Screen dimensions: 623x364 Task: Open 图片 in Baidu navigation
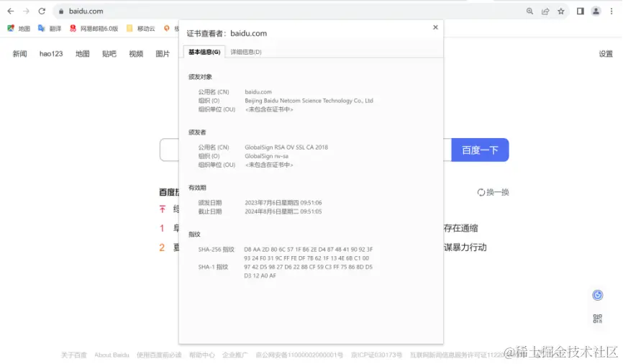pyautogui.click(x=163, y=54)
